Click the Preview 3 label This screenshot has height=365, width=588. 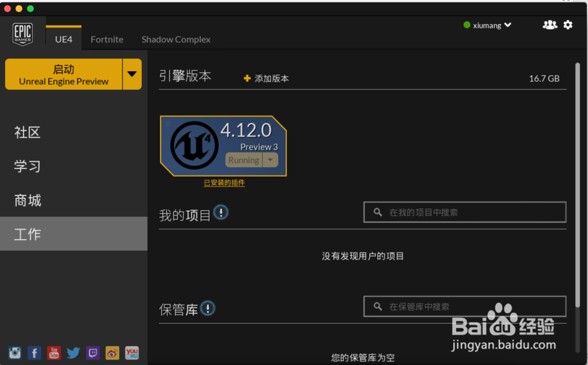[x=259, y=147]
